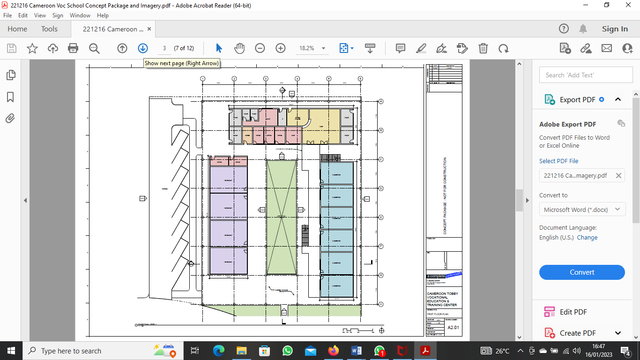Screen dimensions: 640x360
Task: Collapse the Export PDF section
Action: [x=618, y=100]
